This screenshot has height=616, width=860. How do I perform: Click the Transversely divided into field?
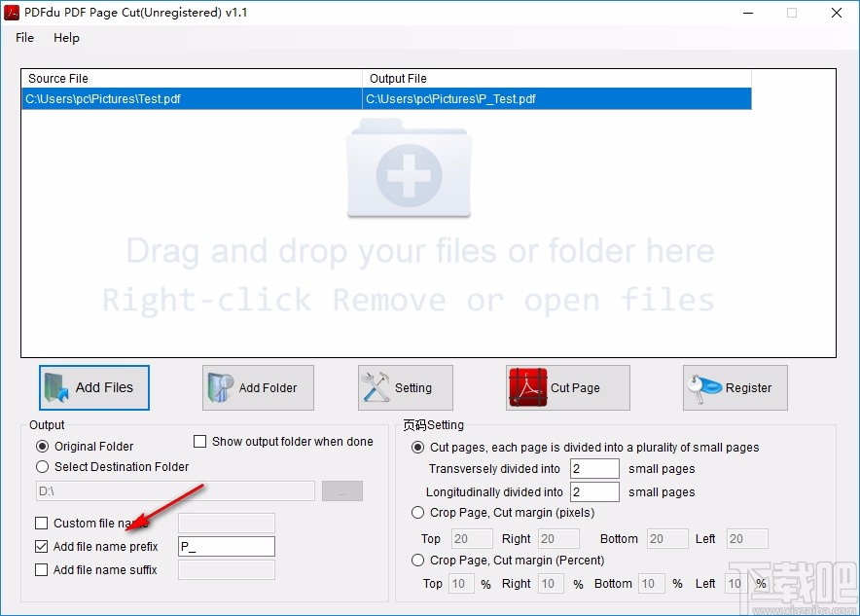tap(594, 468)
